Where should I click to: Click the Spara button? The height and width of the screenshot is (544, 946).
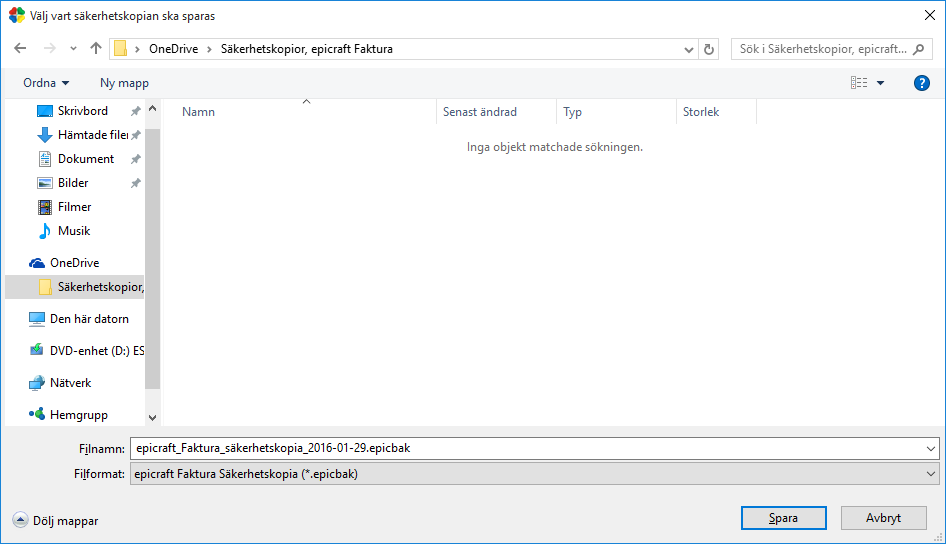pos(784,518)
